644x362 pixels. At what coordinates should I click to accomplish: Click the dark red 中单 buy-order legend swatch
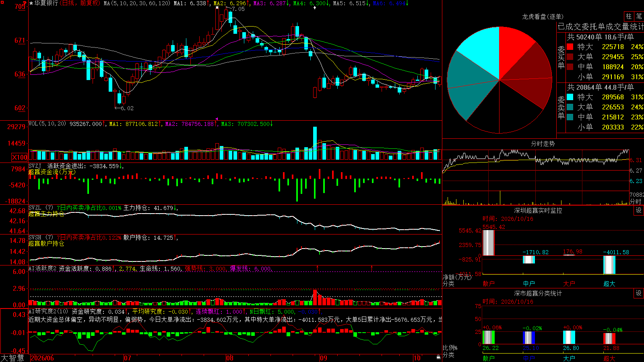570,67
